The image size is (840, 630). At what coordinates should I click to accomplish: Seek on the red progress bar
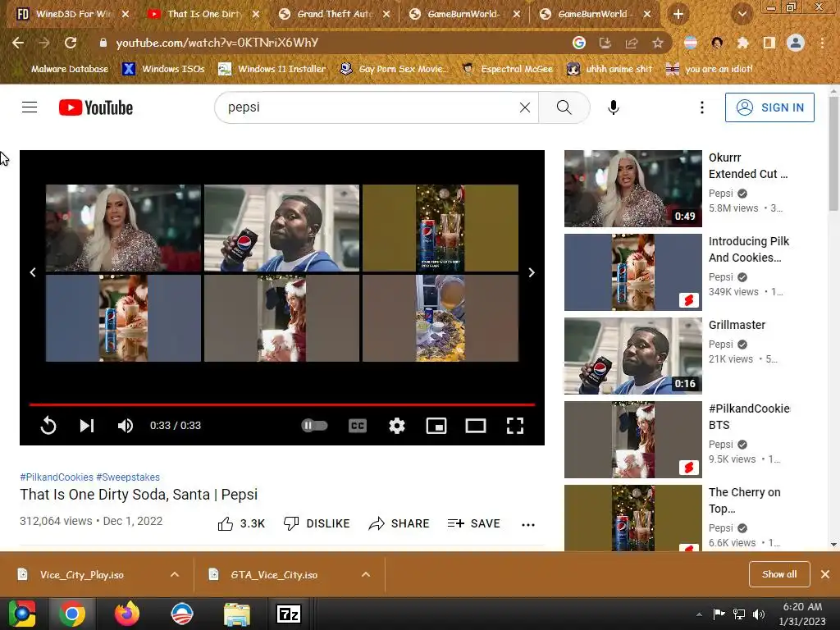[x=282, y=404]
